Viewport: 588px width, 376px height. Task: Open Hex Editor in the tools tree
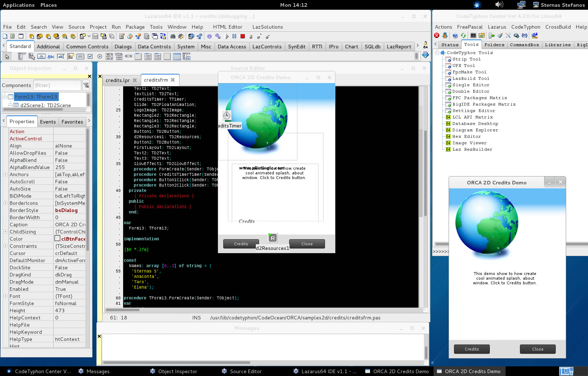point(467,136)
